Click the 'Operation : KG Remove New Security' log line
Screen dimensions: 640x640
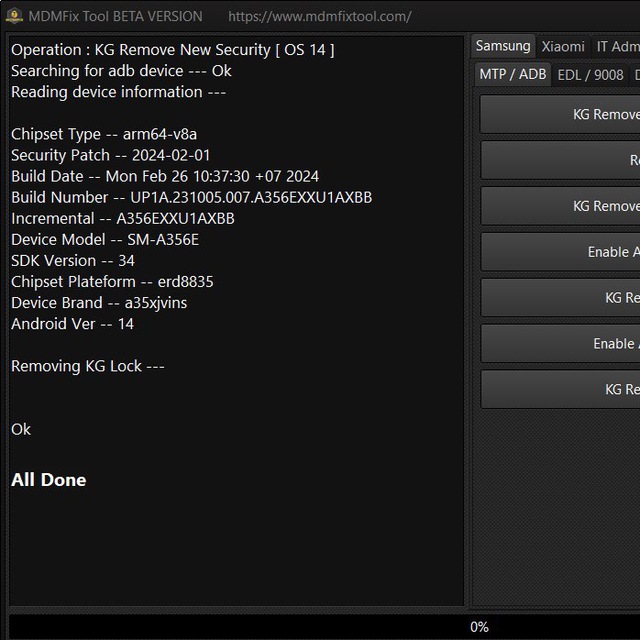click(x=173, y=50)
